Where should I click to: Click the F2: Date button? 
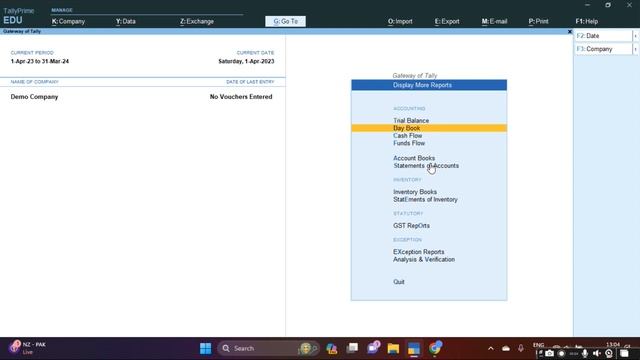coord(603,36)
